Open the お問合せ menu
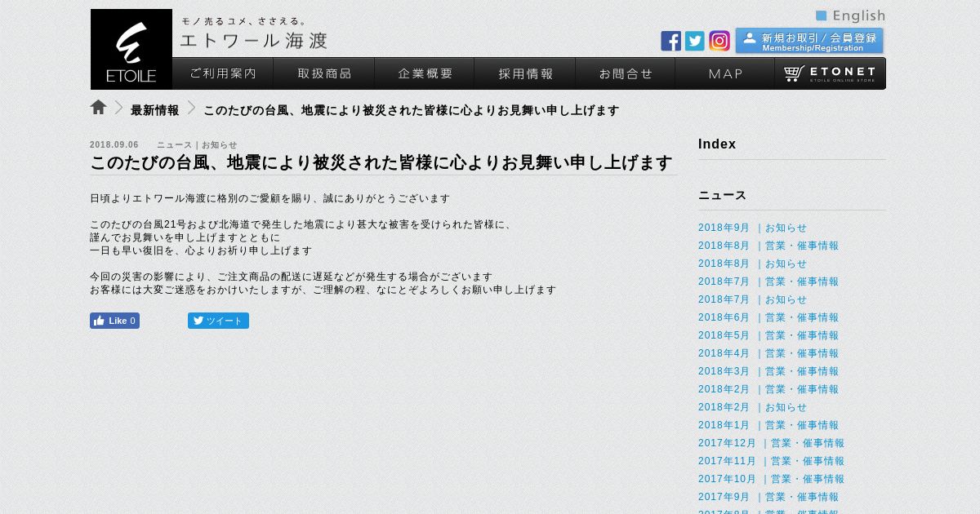Screen dimensions: 980x514 click(x=626, y=73)
